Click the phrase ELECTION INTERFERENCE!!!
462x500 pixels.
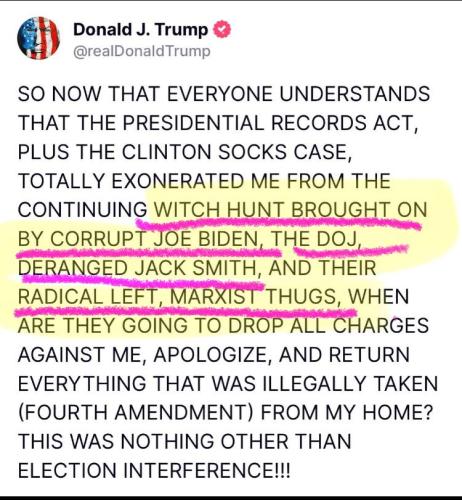pos(154,470)
